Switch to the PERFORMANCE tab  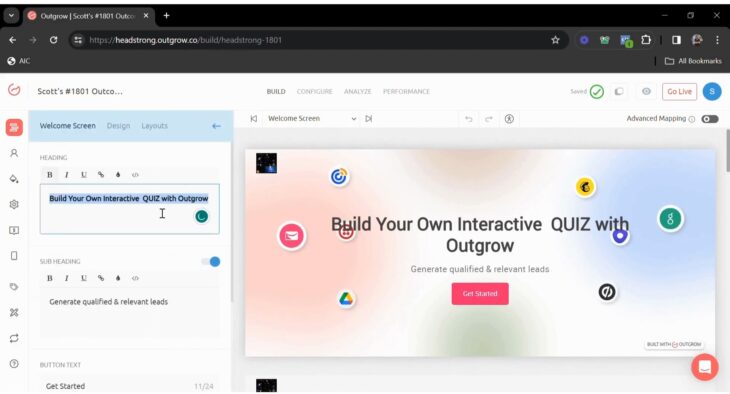point(406,91)
